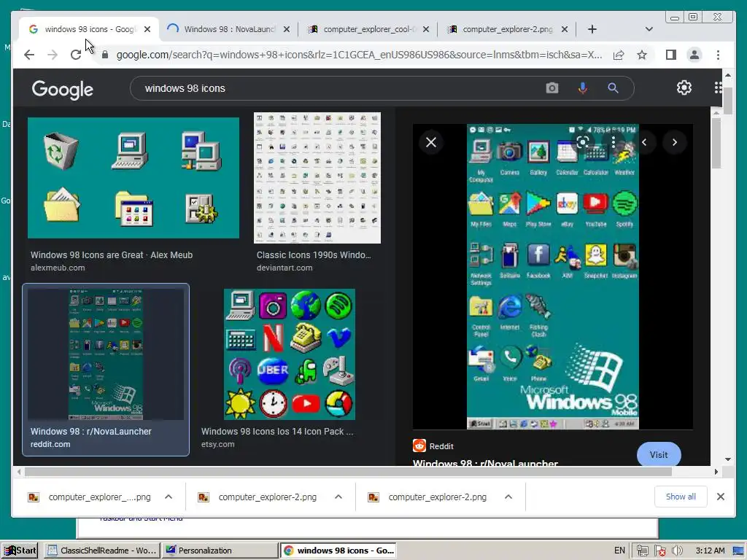Open Google quick settings gear
Viewport: 747px width, 560px height.
[684, 87]
